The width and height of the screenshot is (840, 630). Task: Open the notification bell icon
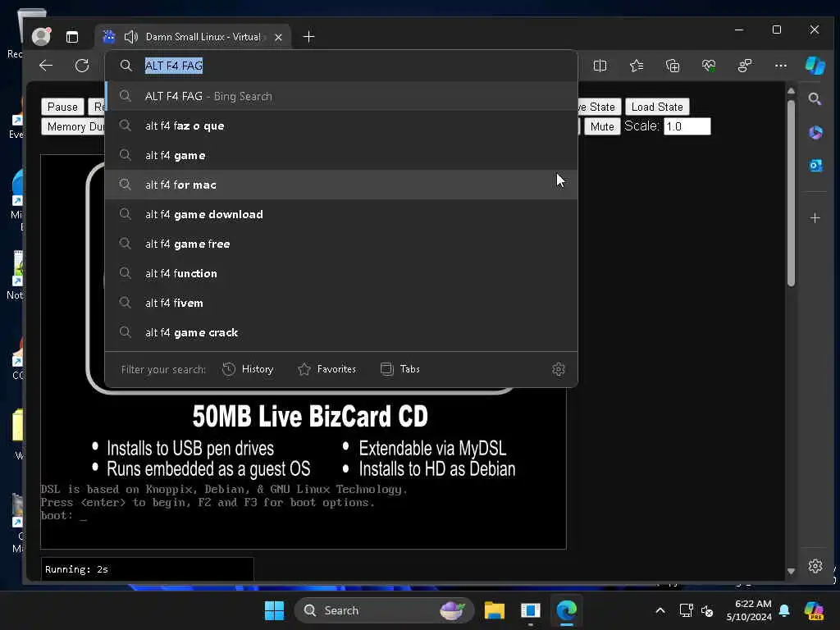(x=784, y=610)
